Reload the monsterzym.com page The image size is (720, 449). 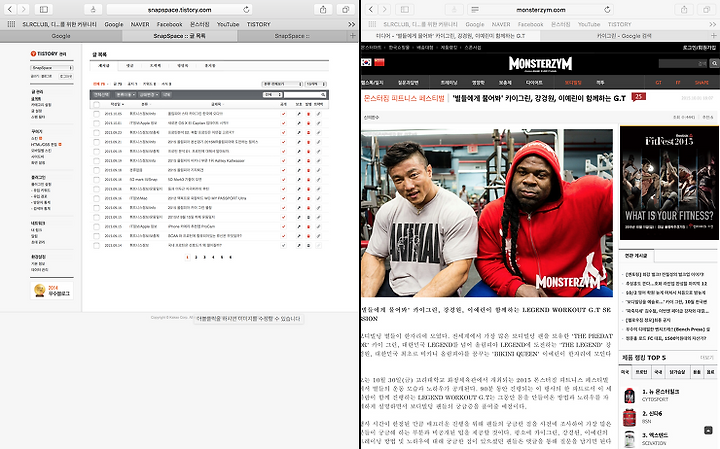click(x=608, y=10)
